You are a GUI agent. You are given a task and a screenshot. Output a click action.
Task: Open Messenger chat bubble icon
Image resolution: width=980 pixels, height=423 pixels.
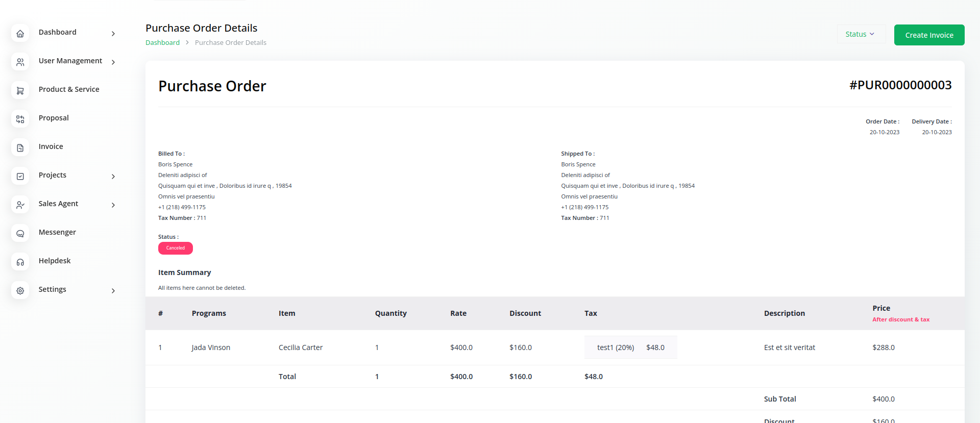[x=20, y=234]
